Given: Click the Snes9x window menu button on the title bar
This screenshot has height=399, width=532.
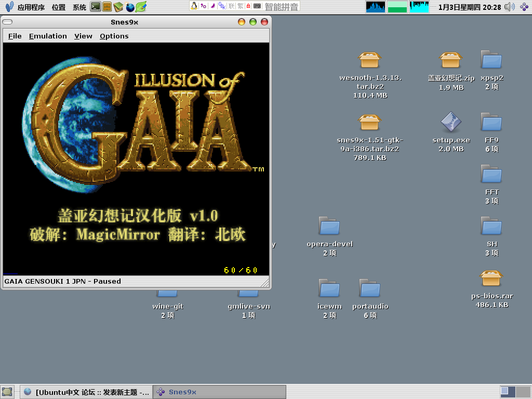Looking at the screenshot, I should (7, 22).
